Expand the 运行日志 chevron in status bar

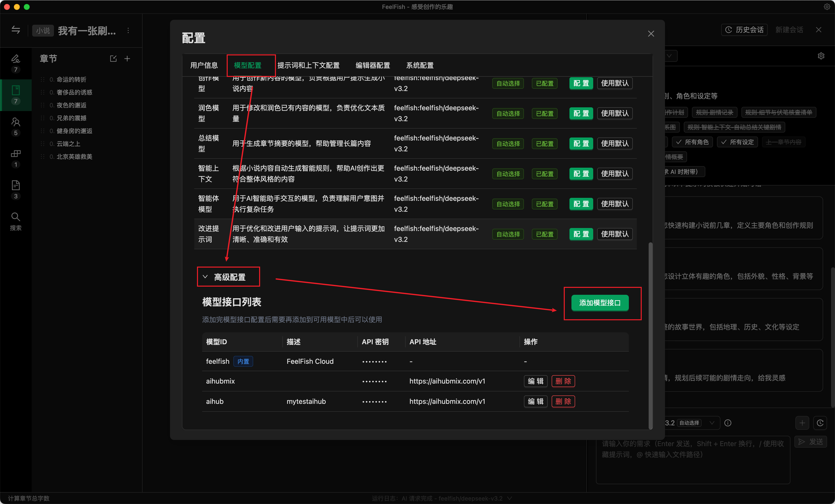coord(510,498)
